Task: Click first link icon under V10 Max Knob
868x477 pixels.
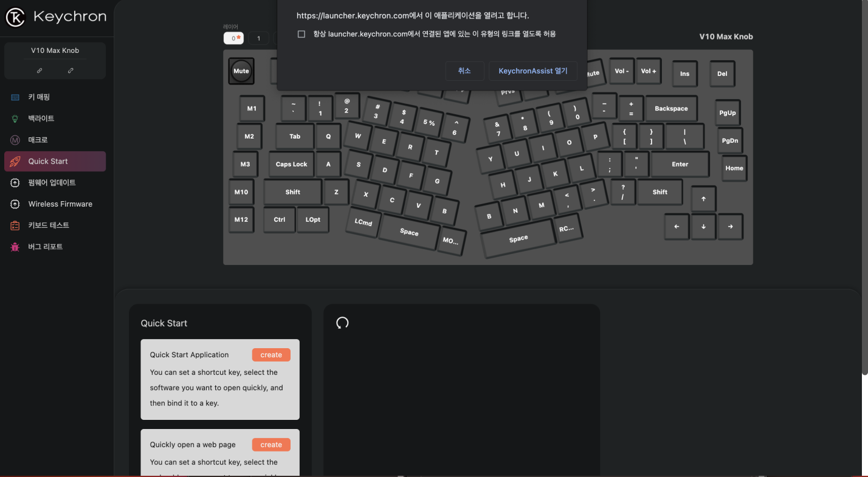Action: 40,70
